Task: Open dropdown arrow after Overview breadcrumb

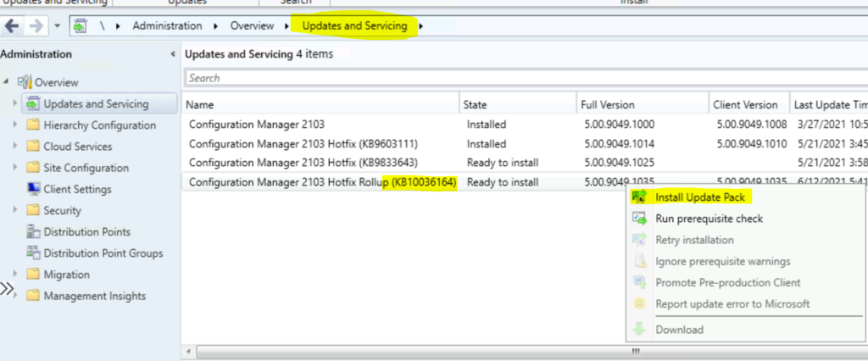Action: 287,26
